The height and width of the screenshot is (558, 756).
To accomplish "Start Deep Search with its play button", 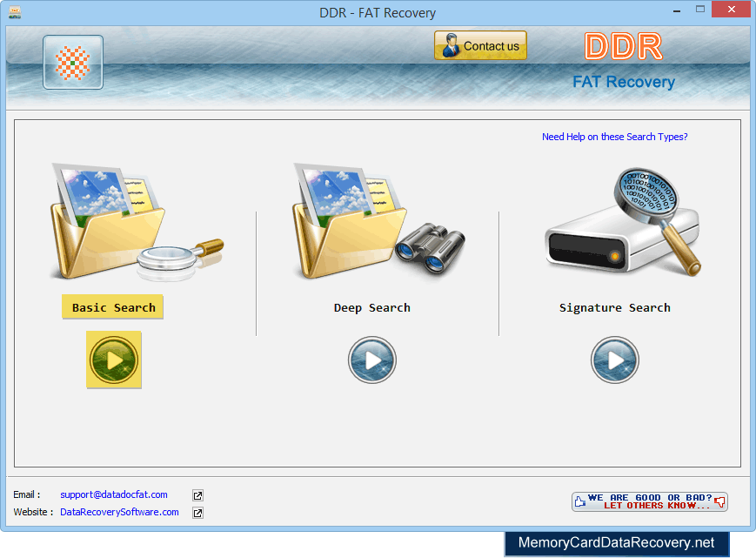I will (372, 360).
